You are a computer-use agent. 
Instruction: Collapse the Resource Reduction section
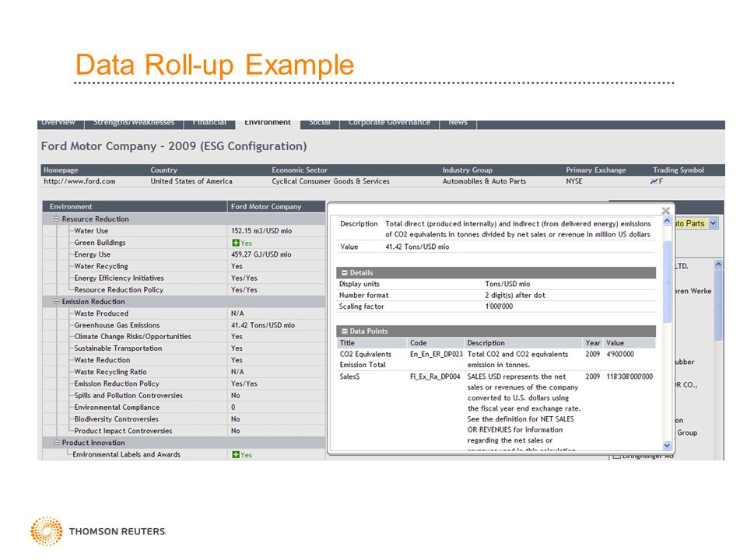[56, 219]
